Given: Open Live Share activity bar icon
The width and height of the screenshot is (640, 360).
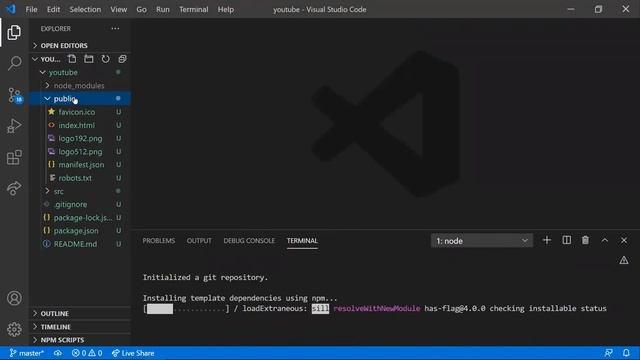Looking at the screenshot, I should (x=14, y=188).
